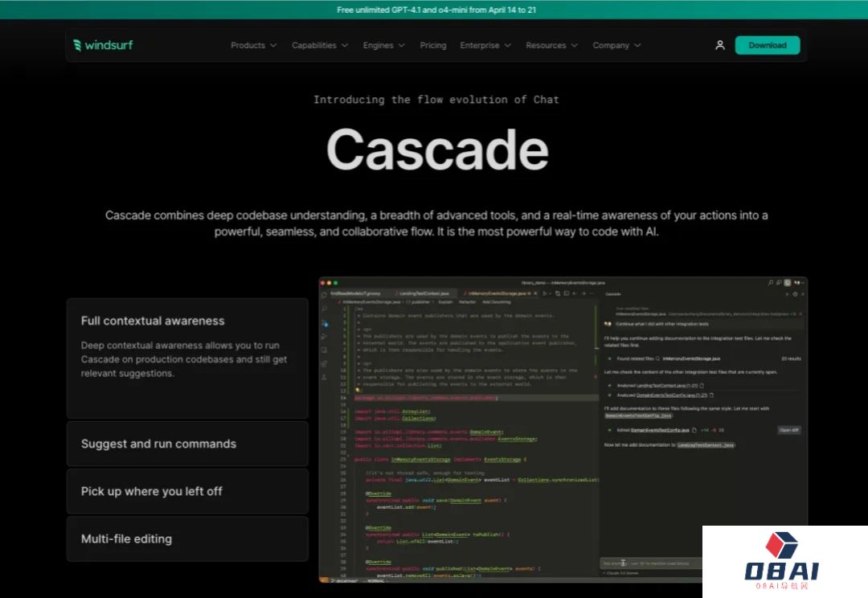Open the editor's more actions ellipsis
This screenshot has height=598, width=868.
point(592,293)
